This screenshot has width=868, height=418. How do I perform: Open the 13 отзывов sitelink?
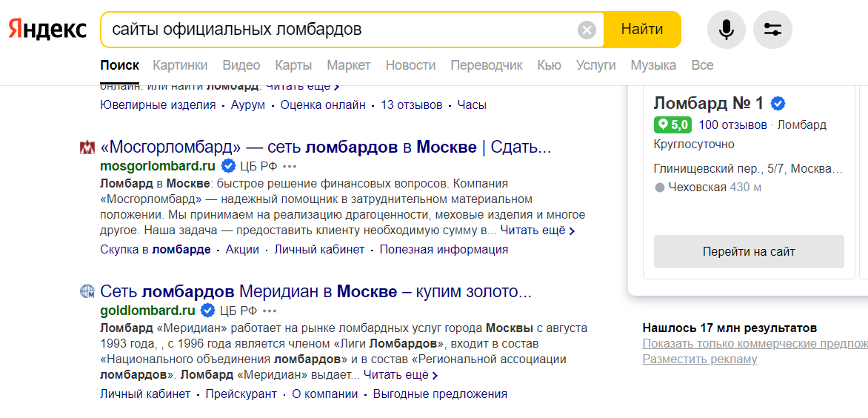(x=412, y=105)
